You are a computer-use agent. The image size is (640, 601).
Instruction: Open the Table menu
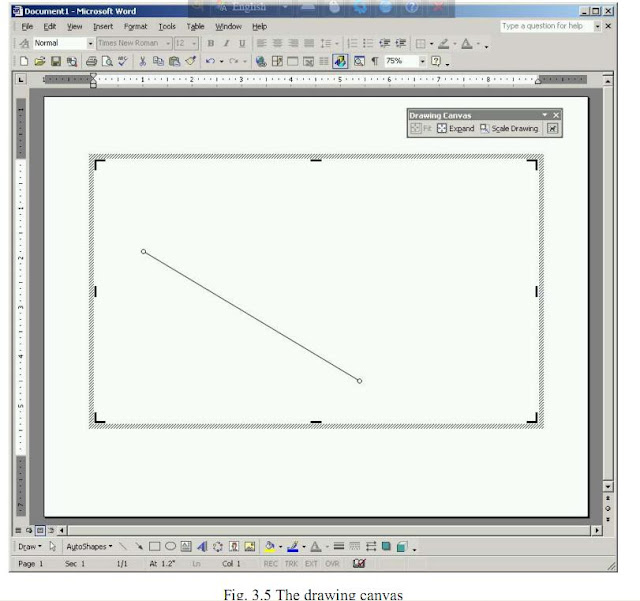195,27
